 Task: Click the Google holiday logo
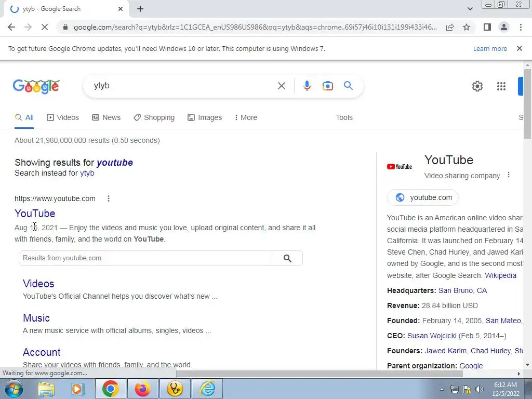(x=36, y=86)
